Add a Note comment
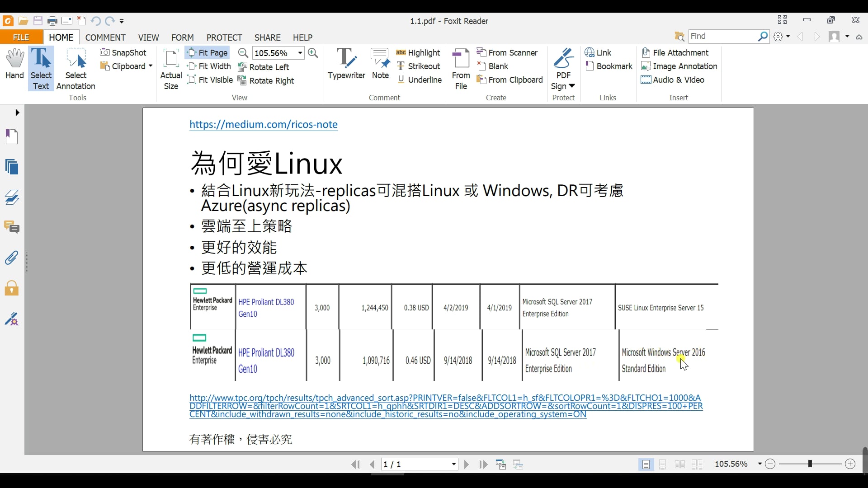Viewport: 868px width, 488px height. 380,64
